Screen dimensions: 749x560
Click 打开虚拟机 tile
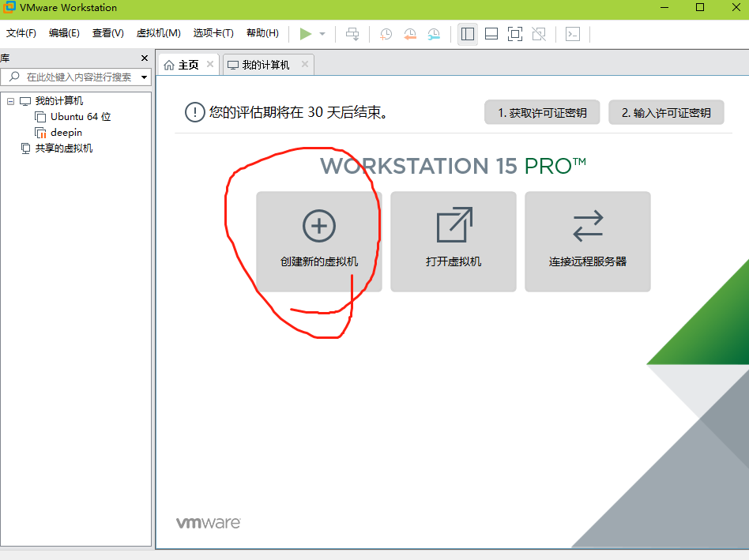454,242
